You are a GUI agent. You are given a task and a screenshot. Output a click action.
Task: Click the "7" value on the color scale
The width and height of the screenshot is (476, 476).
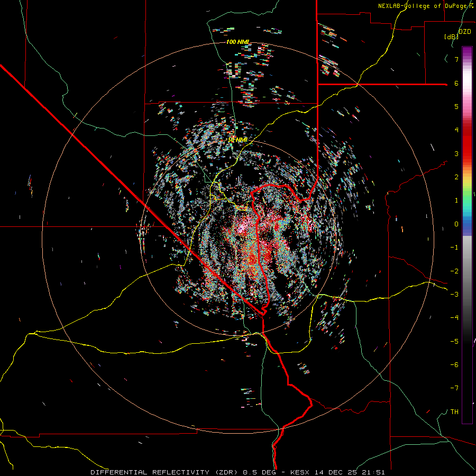[x=456, y=59]
